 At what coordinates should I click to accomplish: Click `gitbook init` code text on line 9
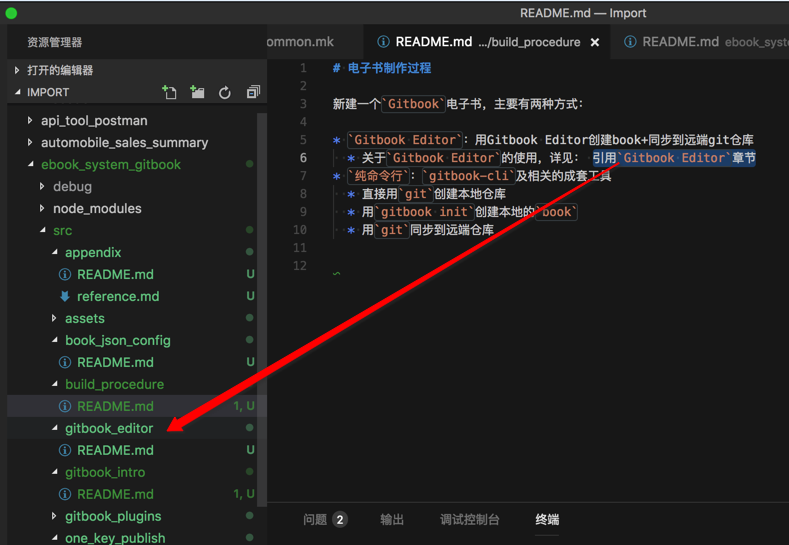pyautogui.click(x=424, y=212)
